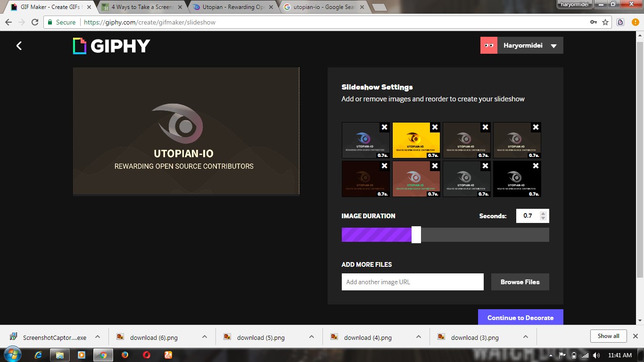Image resolution: width=644 pixels, height=362 pixels.
Task: Expand the download (6).png options chevron
Action: (x=204, y=337)
